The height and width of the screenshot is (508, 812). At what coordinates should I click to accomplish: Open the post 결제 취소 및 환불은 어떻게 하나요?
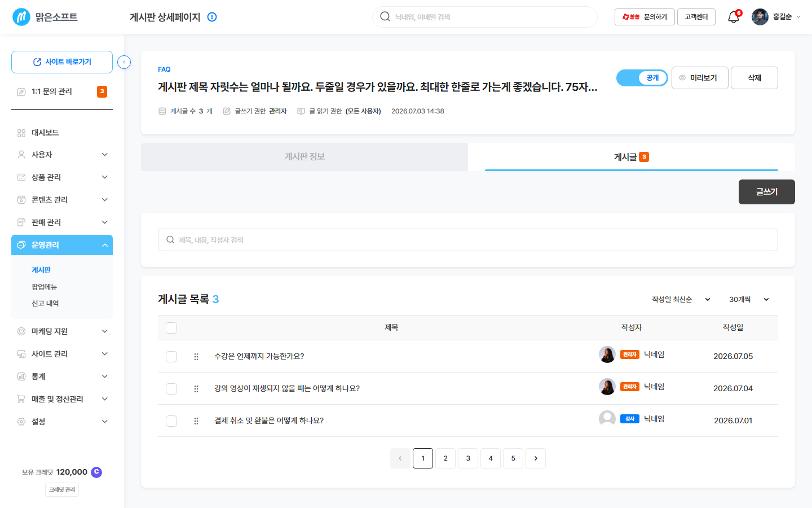[x=269, y=421]
